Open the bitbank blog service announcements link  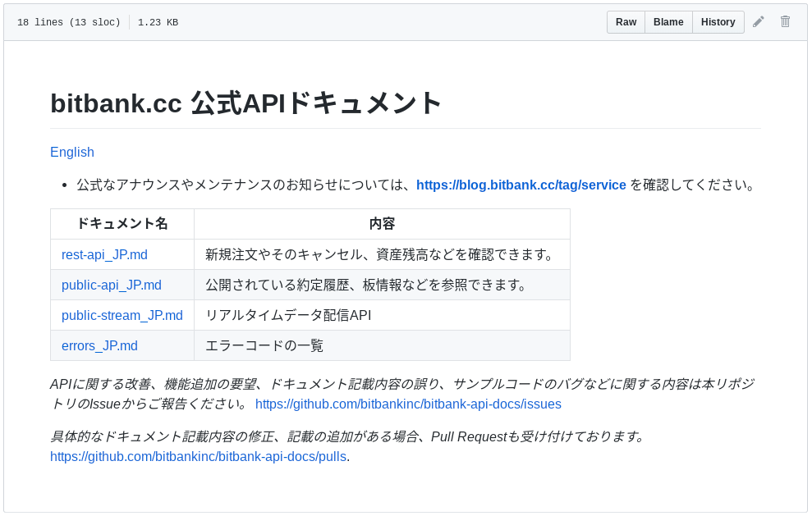521,185
